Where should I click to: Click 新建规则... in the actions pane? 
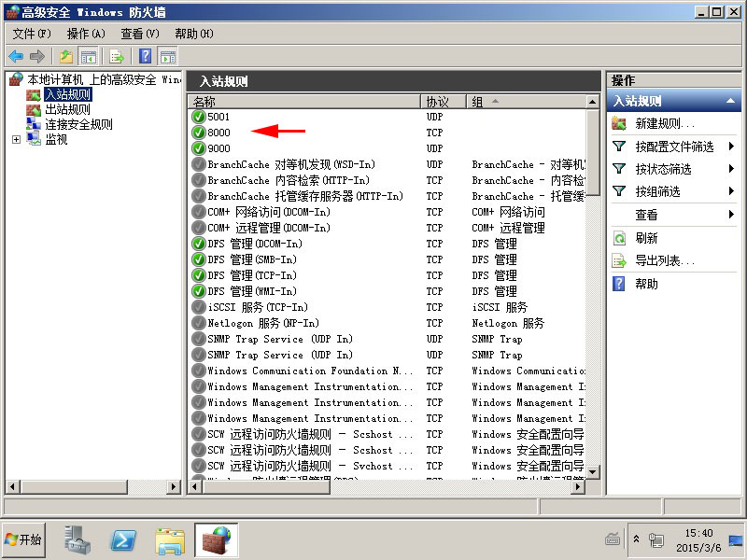click(x=665, y=123)
